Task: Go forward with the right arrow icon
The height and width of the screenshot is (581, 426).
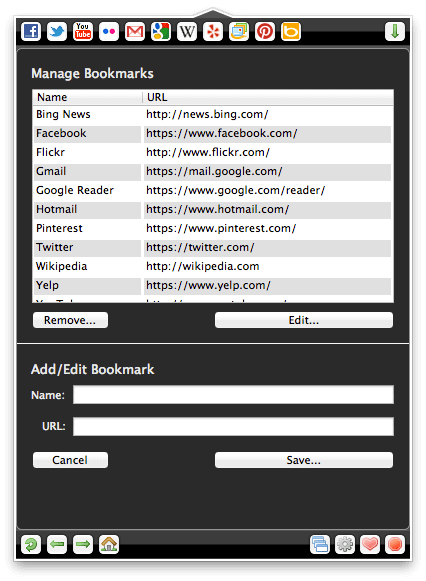Action: [x=83, y=544]
